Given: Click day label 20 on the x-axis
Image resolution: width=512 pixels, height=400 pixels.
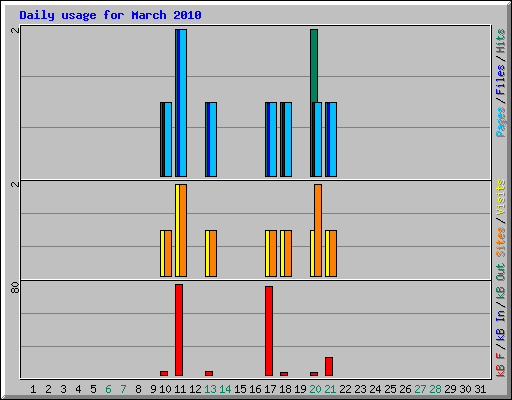Looking at the screenshot, I should tap(315, 389).
